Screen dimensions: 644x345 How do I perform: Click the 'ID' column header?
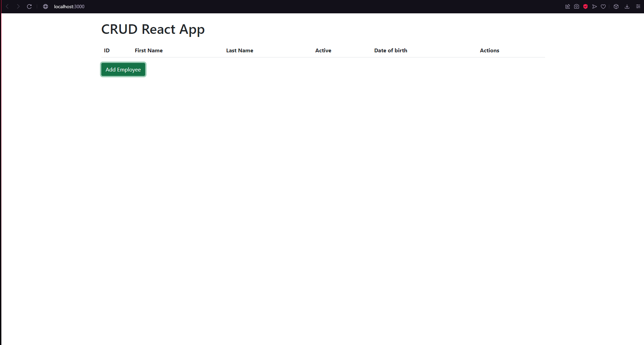pos(107,51)
